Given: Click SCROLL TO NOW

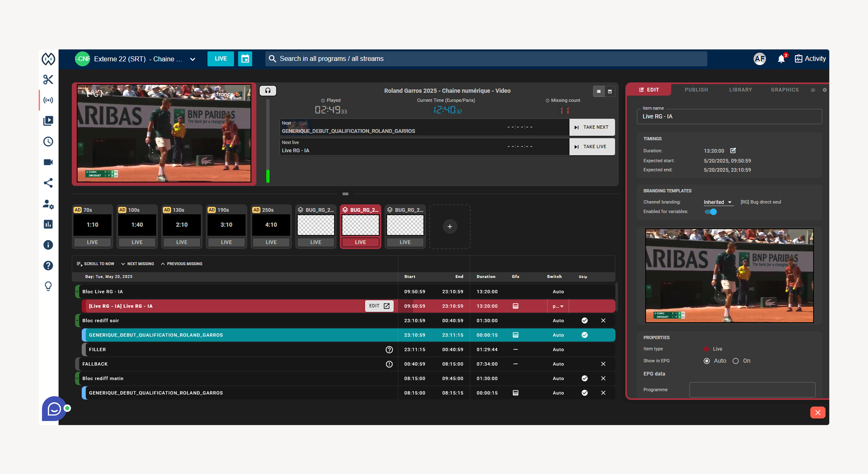Looking at the screenshot, I should point(95,264).
